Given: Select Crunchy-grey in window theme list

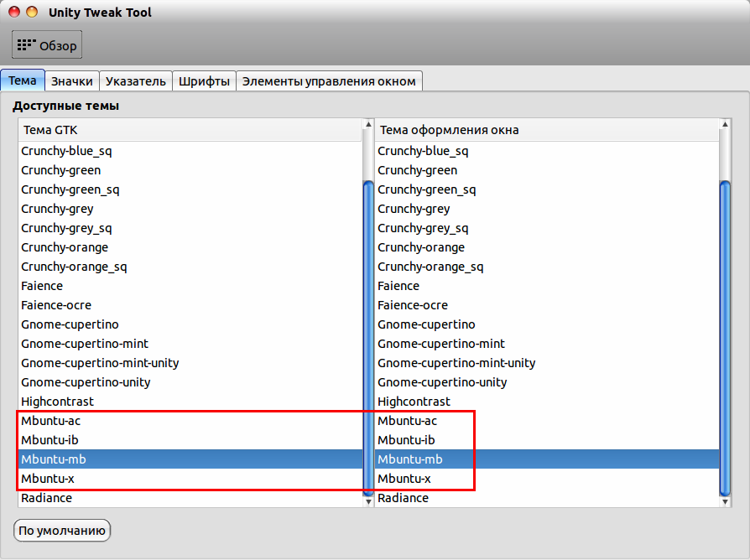Looking at the screenshot, I should [547, 209].
